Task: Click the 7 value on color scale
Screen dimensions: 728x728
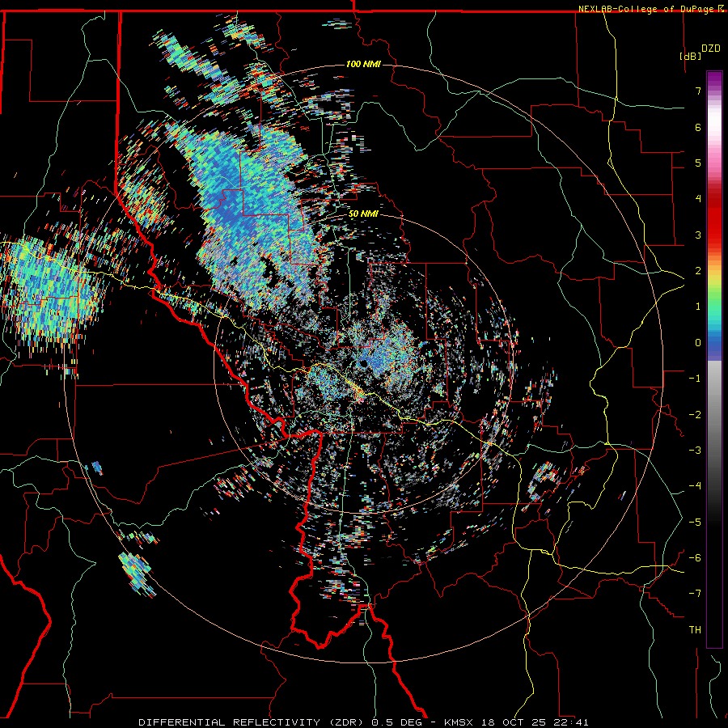Action: [x=698, y=91]
